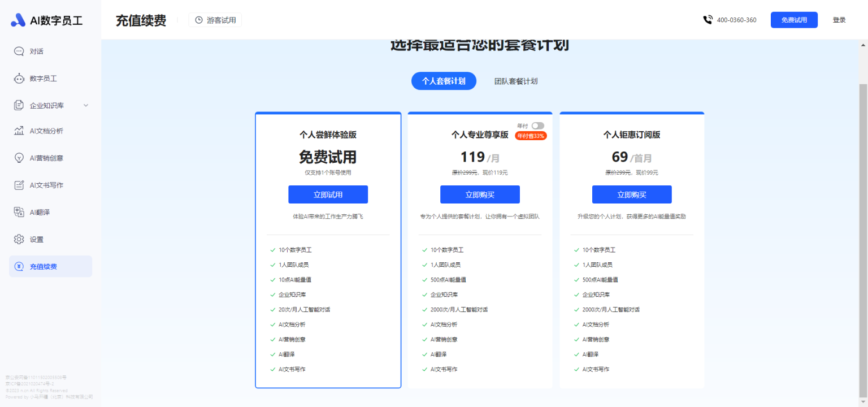Viewport: 868px width, 407px height.
Task: Select the 数字员工 robot icon
Action: point(19,79)
